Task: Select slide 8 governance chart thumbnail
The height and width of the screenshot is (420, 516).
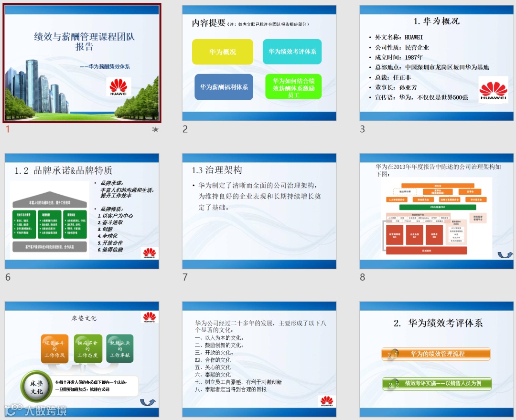Action: point(436,211)
